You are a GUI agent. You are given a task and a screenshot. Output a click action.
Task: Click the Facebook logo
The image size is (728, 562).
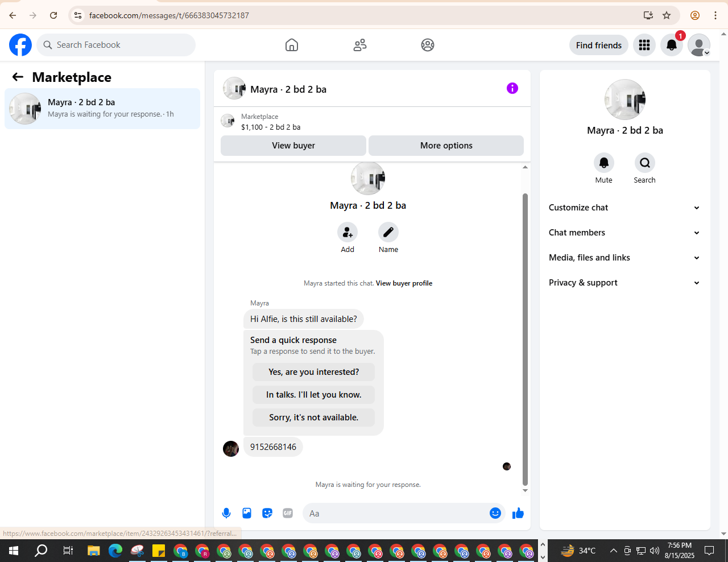[20, 45]
